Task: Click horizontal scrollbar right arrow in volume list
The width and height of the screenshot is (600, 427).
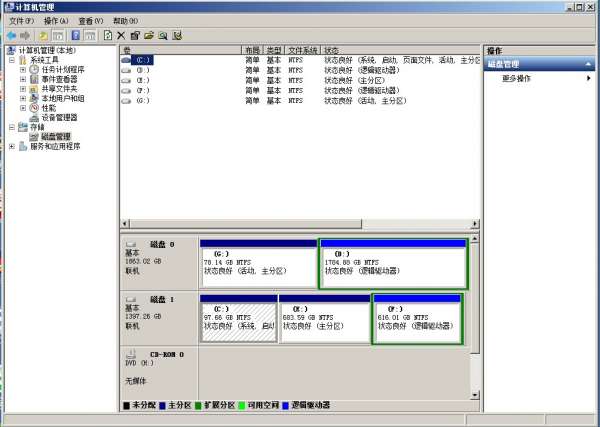Action: (x=475, y=223)
